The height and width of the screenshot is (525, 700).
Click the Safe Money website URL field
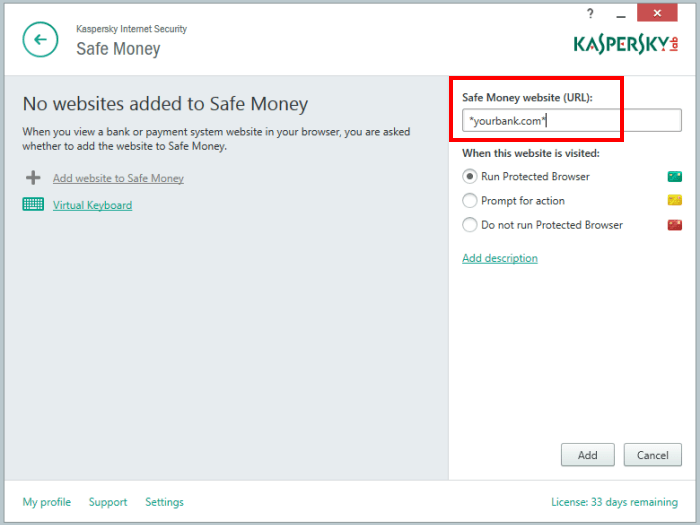point(572,121)
